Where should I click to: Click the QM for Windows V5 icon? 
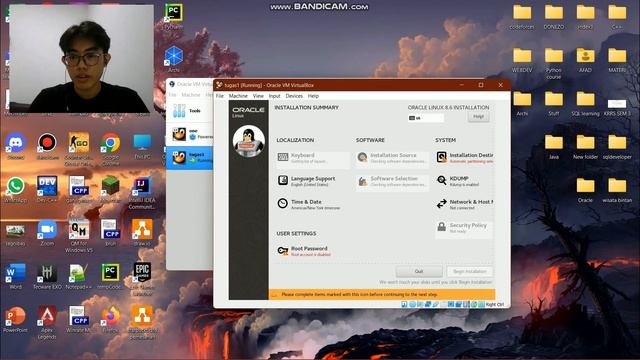pyautogui.click(x=79, y=236)
